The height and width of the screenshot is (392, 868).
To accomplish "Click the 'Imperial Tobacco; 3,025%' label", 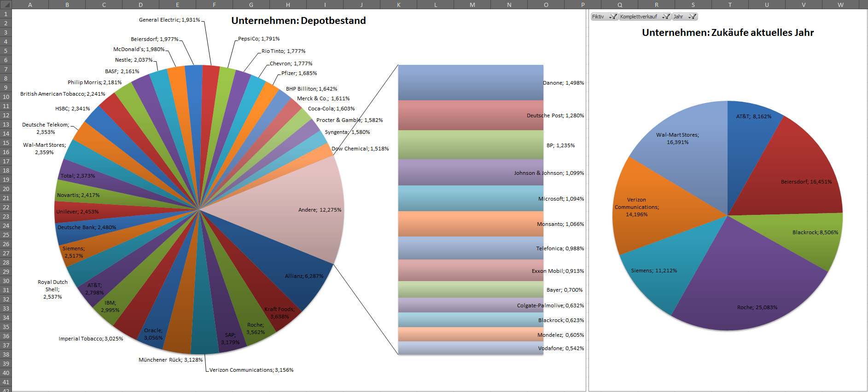I will 91,339.
